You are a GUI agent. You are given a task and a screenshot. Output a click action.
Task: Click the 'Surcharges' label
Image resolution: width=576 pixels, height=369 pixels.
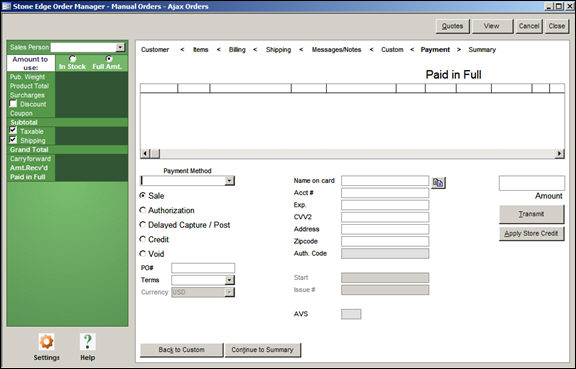pos(27,95)
